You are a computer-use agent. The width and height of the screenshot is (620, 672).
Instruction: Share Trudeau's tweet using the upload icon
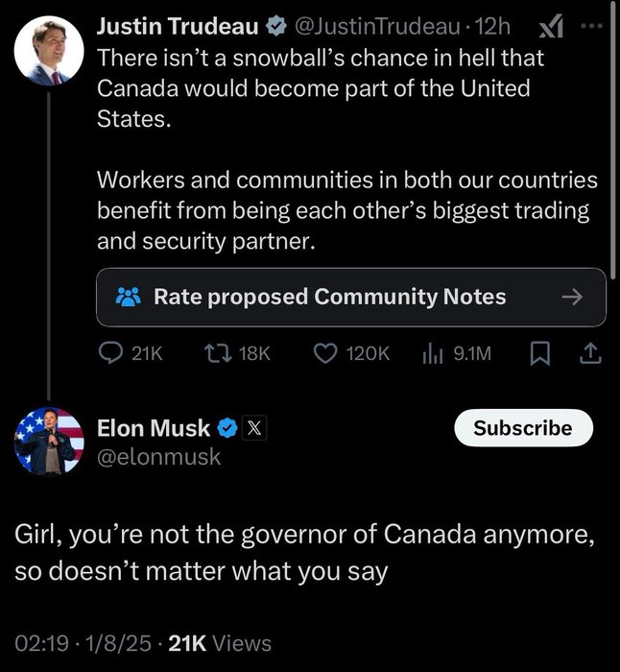[590, 353]
